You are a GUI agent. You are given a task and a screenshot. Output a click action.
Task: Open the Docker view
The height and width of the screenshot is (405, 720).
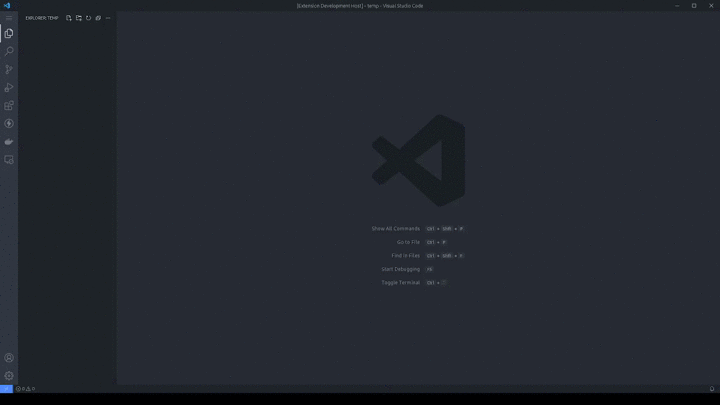pyautogui.click(x=9, y=141)
